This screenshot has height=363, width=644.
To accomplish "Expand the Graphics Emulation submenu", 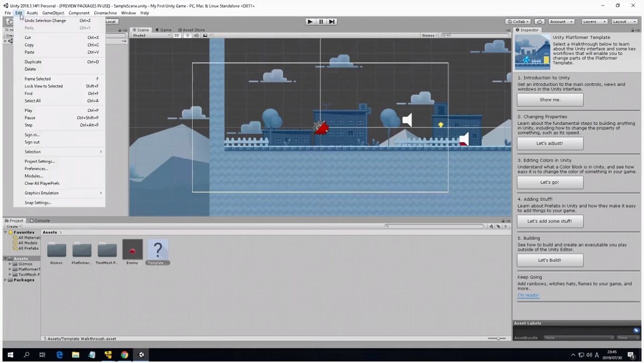I will [59, 193].
